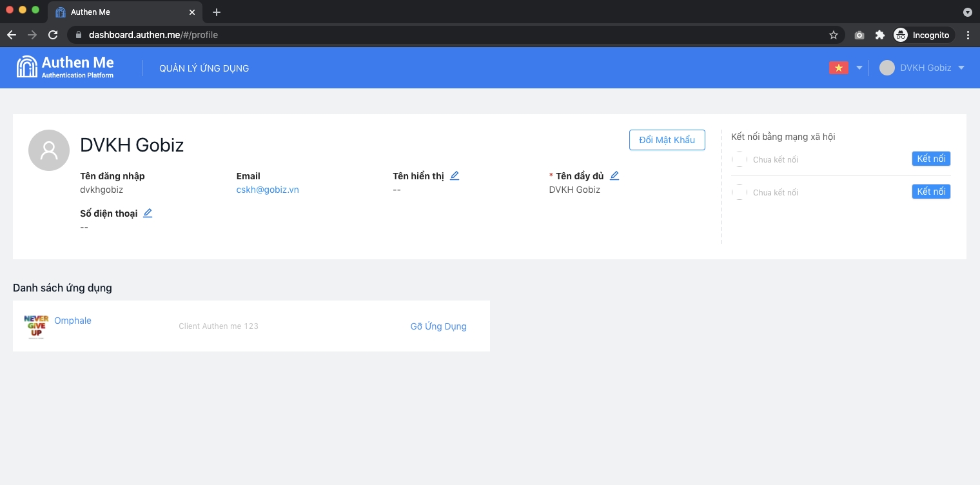
Task: Open QUẢN LÝ ỨNG DỤNG menu
Action: coord(204,68)
